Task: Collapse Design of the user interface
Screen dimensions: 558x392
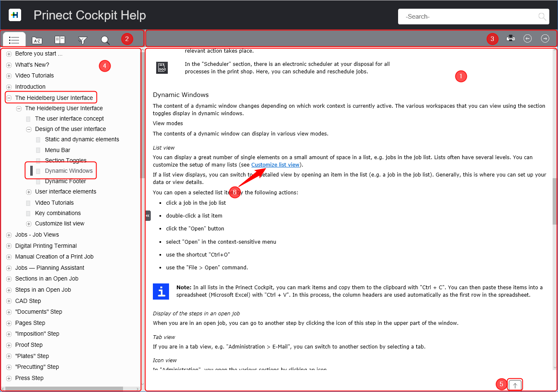Action: [29, 129]
